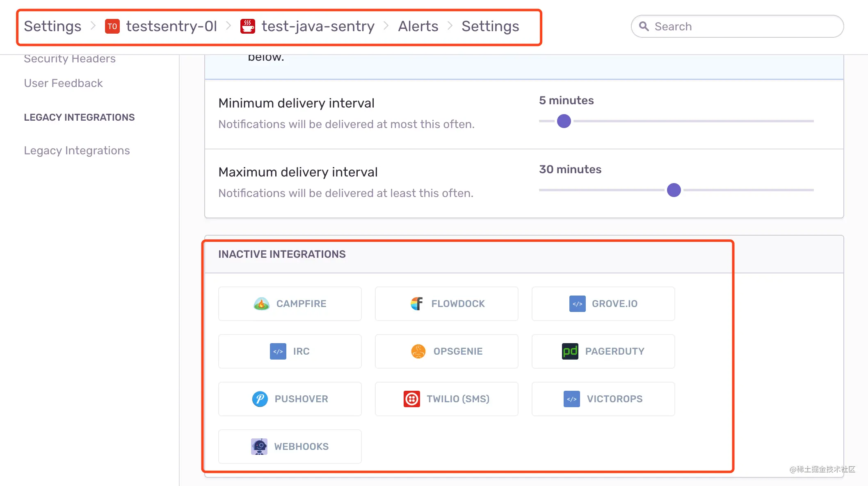Click the magnifier icon in search box

tap(644, 26)
